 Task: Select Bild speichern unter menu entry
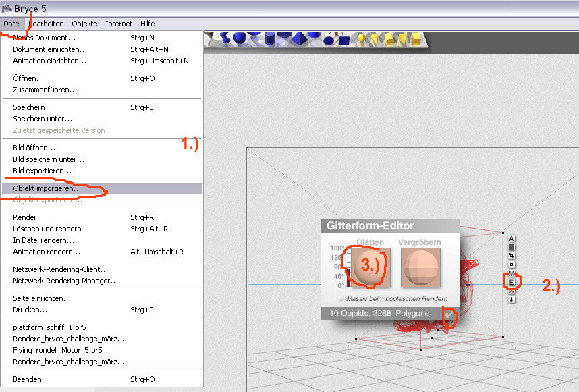coord(102,159)
